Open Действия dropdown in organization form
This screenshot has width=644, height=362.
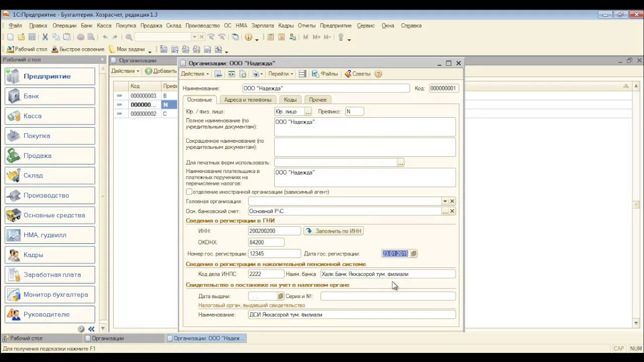pos(195,74)
